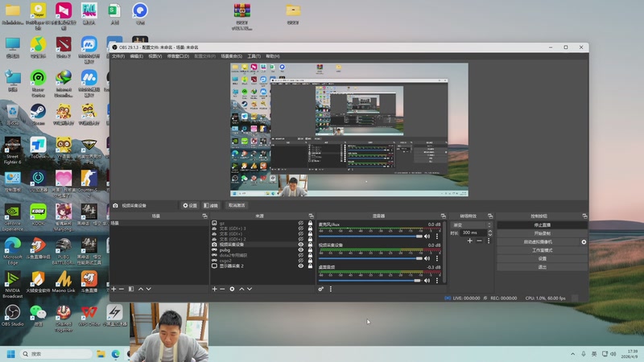644x362 pixels.
Task: Mute the 麦克风/Aux speaker icon
Action: click(427, 237)
